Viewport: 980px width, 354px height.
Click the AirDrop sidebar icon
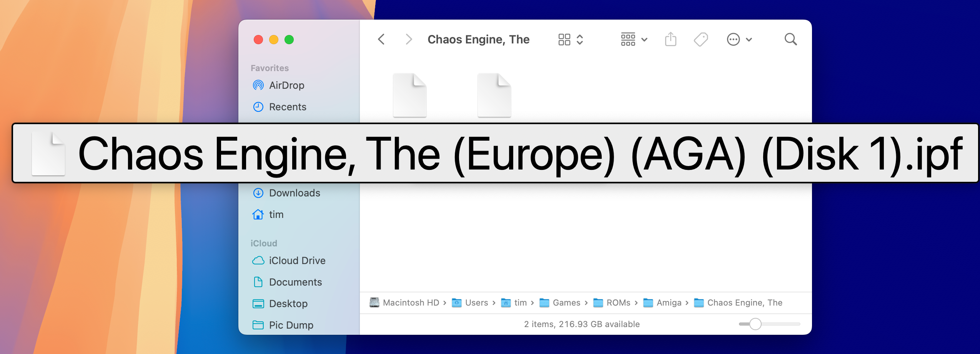point(258,85)
